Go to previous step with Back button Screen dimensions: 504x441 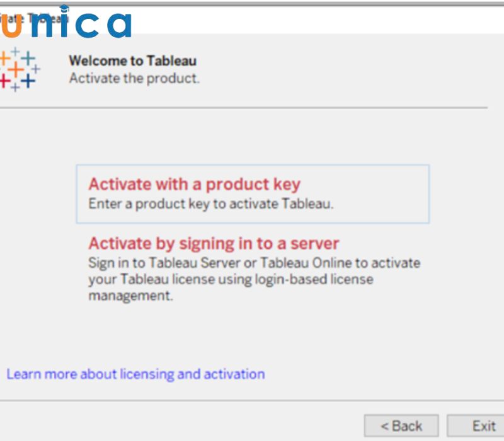point(401,426)
